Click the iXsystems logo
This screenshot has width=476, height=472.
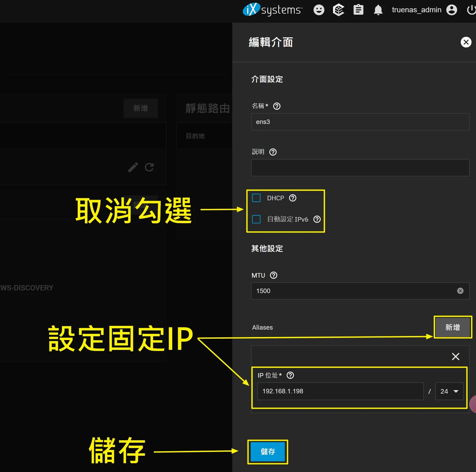273,10
